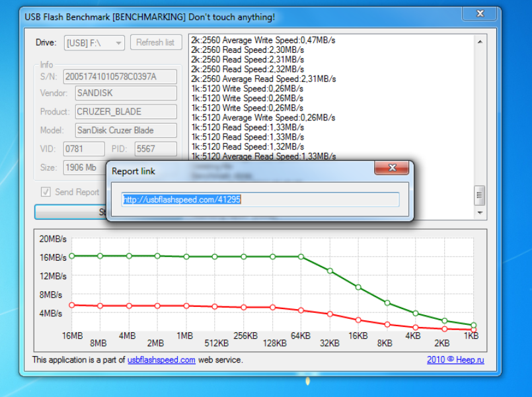The width and height of the screenshot is (532, 397).
Task: Open the 2010 © Heep.ru link
Action: pos(455,360)
